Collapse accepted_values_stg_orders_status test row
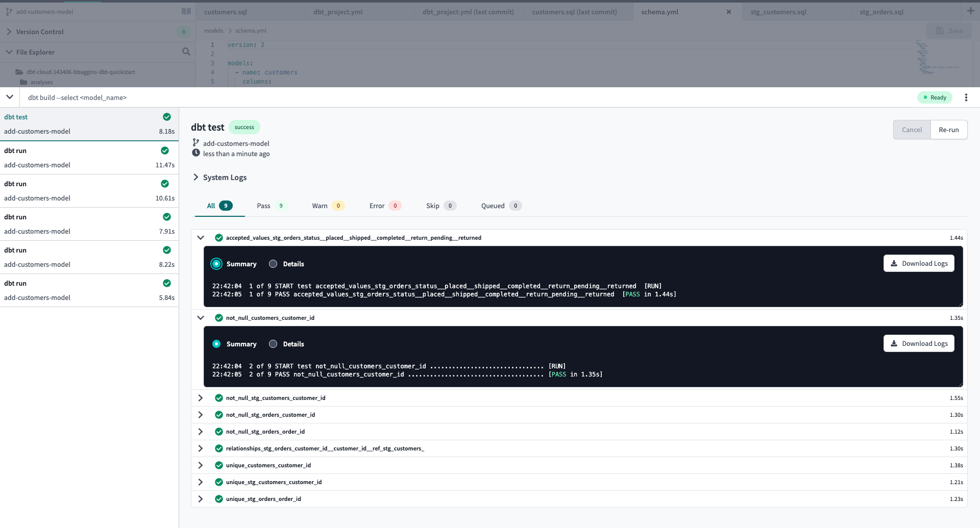980x528 pixels. tap(201, 238)
